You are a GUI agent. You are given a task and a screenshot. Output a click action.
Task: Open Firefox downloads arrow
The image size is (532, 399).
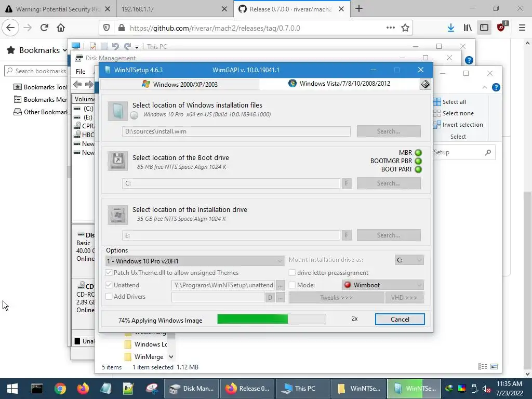(450, 28)
